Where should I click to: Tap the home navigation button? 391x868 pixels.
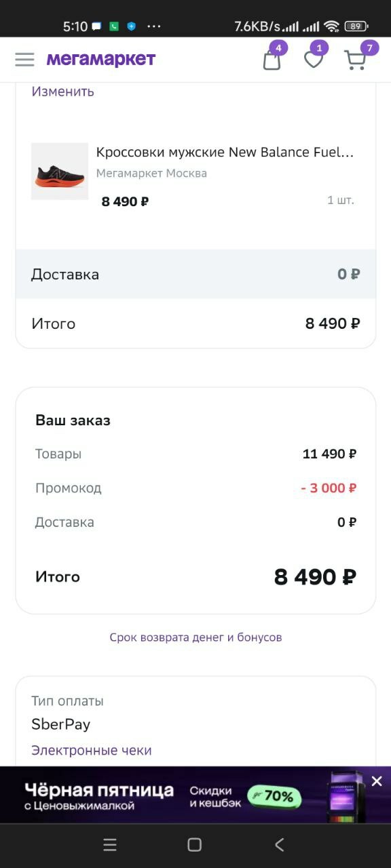(x=194, y=845)
